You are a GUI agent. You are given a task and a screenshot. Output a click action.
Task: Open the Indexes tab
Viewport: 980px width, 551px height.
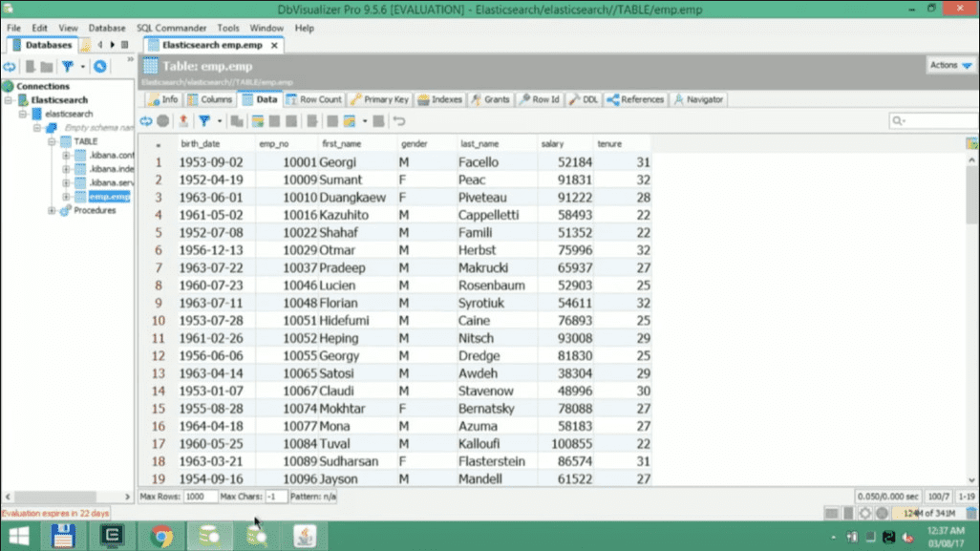click(440, 99)
